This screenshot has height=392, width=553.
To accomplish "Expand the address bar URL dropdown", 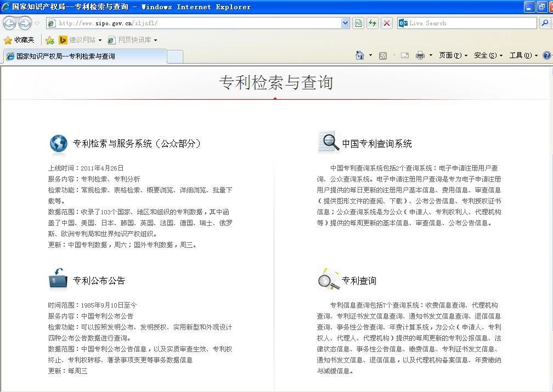I will click(345, 23).
